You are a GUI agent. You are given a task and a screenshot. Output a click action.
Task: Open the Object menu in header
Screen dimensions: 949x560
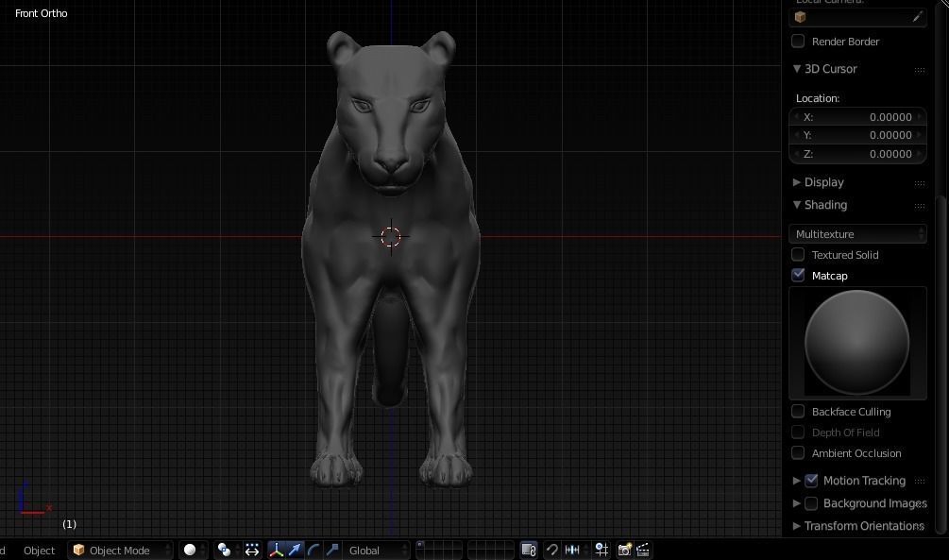39,551
